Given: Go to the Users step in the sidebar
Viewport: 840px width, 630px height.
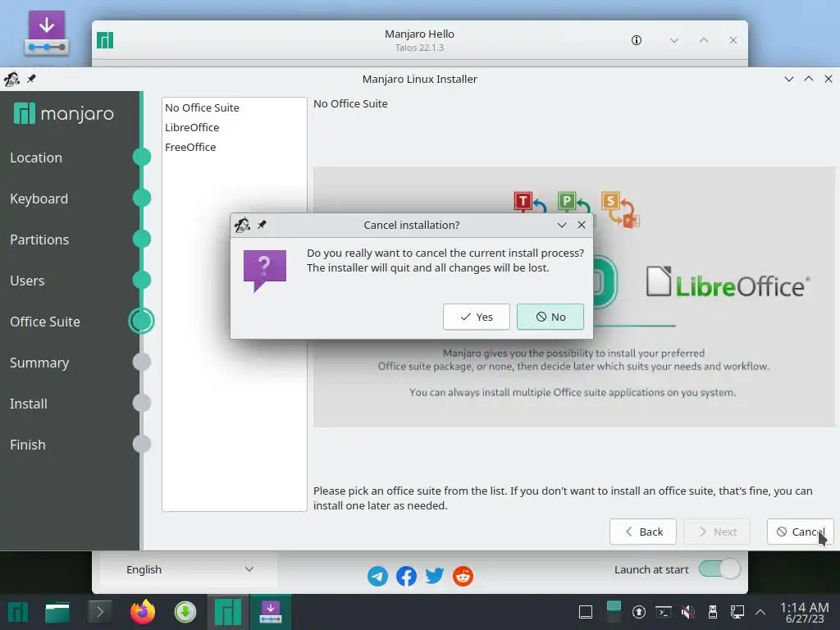Looking at the screenshot, I should 27,281.
